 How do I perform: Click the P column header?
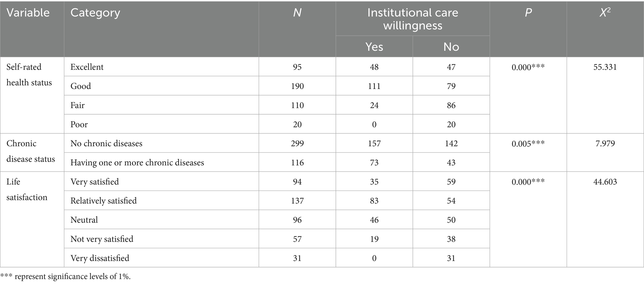point(528,13)
